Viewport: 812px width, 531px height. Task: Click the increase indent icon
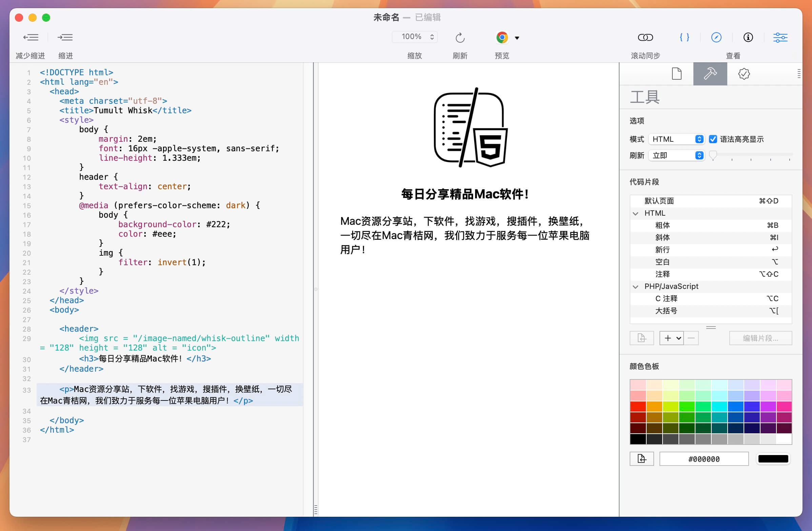pos(65,37)
